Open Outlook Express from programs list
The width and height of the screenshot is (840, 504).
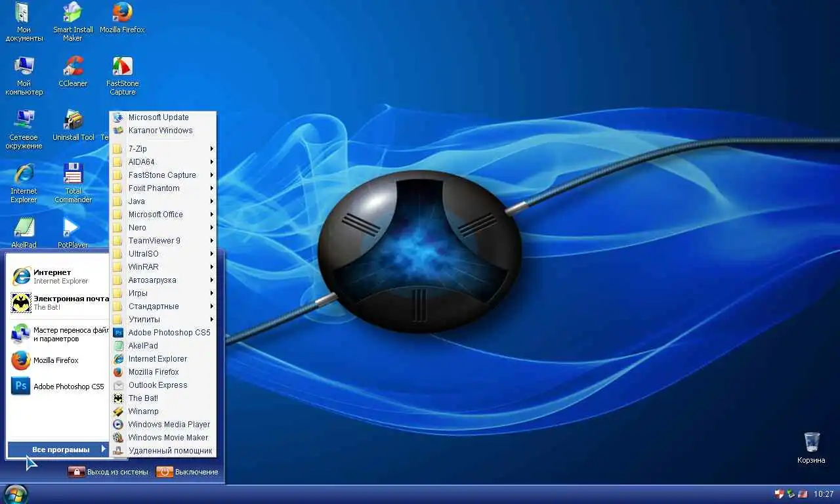[x=163, y=385]
